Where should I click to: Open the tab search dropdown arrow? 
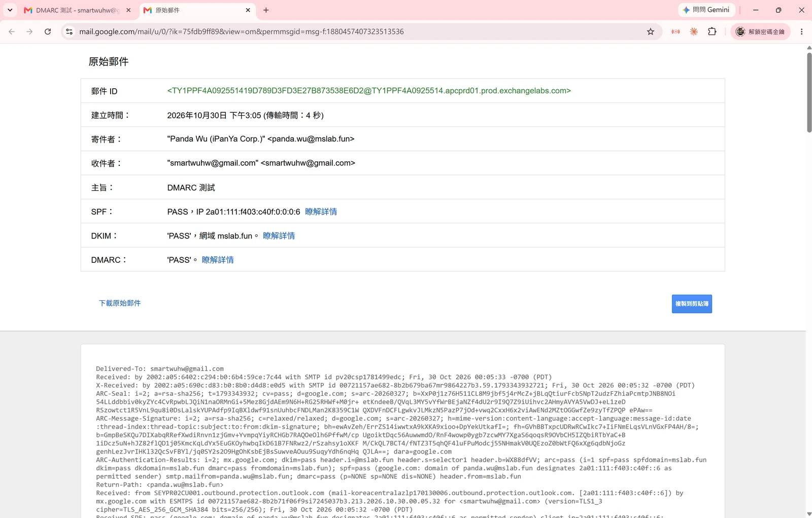coord(10,10)
